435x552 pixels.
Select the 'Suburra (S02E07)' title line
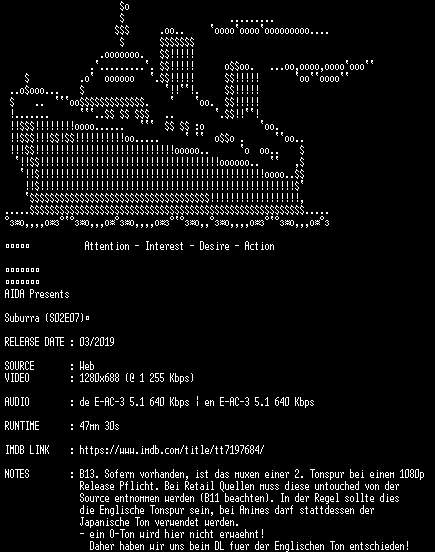click(x=47, y=318)
